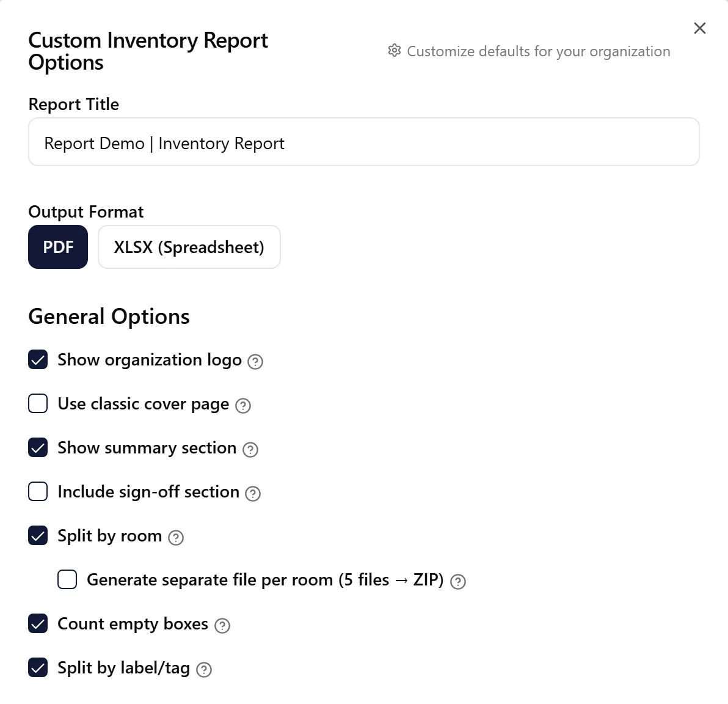Uncheck Count empty boxes checkbox
The height and width of the screenshot is (704, 728).
[38, 623]
